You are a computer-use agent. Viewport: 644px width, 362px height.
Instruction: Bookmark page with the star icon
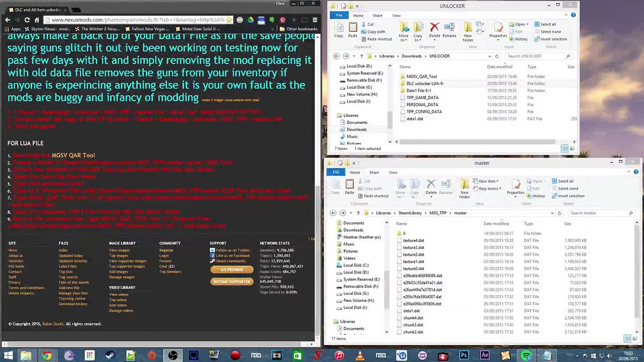229,20
